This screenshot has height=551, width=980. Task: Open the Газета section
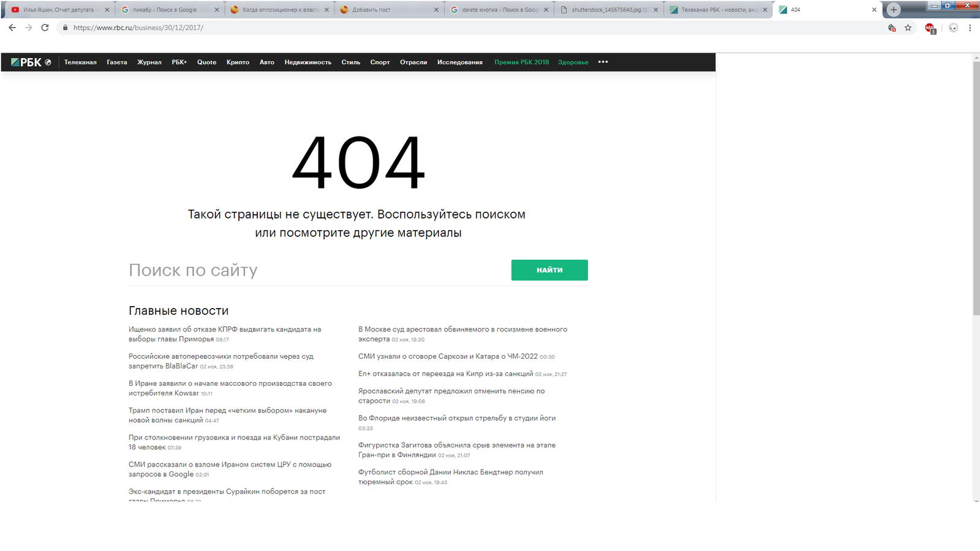point(117,62)
